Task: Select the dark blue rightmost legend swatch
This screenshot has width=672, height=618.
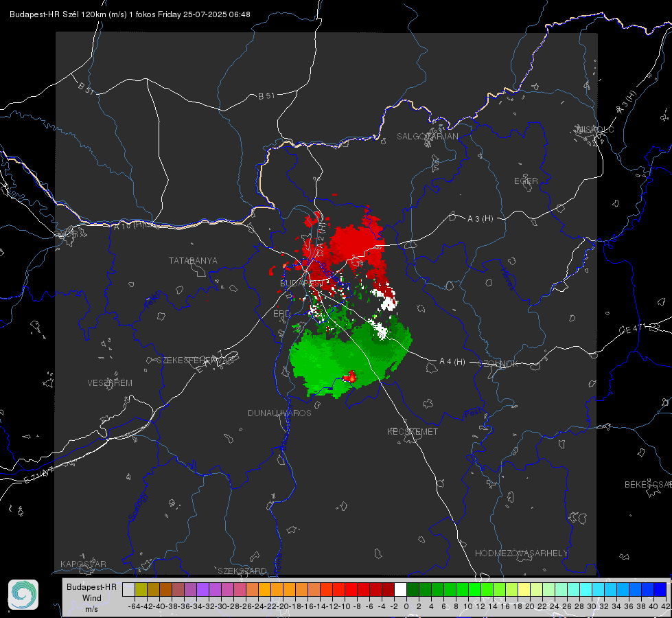Action: tap(660, 589)
